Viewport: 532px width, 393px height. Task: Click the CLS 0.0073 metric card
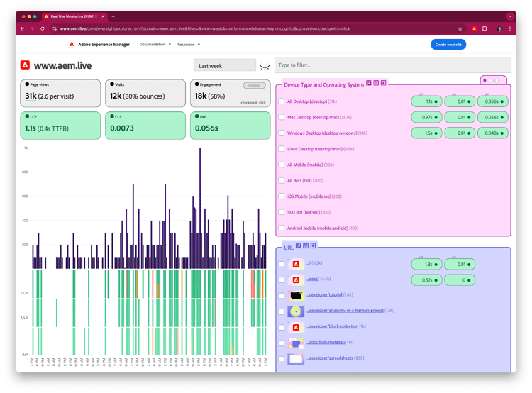[145, 126]
